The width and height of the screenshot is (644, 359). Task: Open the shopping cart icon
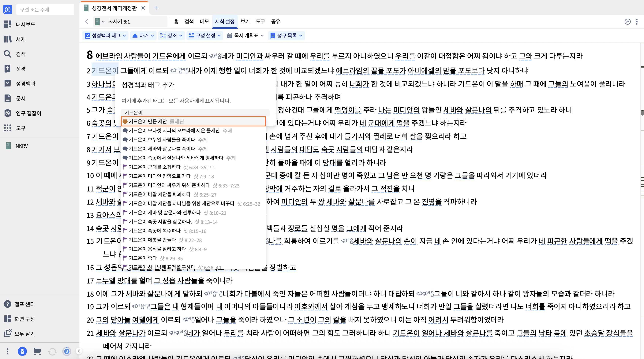(x=37, y=352)
